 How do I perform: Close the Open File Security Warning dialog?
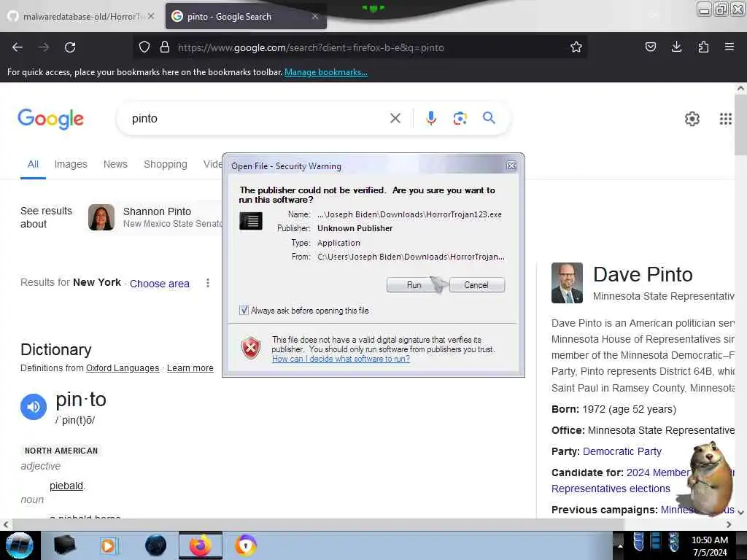[x=511, y=166]
